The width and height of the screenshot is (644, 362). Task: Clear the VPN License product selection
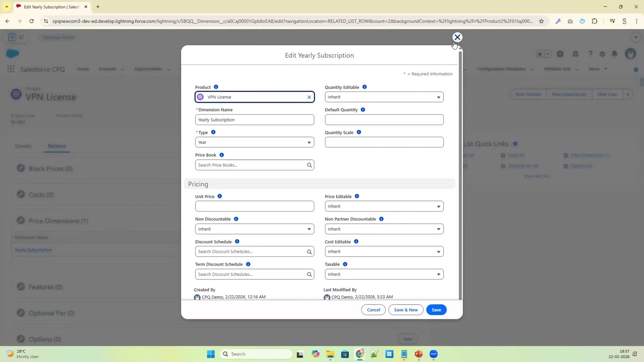pos(309,97)
